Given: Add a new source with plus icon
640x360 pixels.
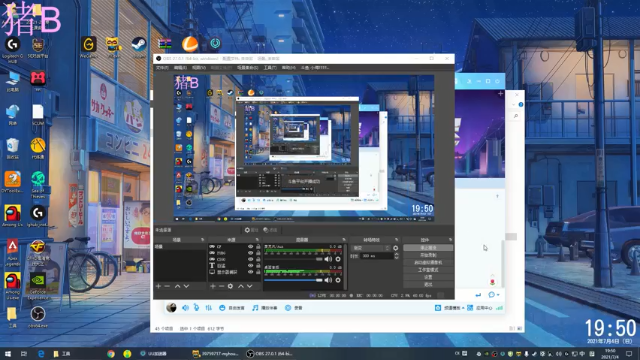Looking at the screenshot, I should click(213, 287).
